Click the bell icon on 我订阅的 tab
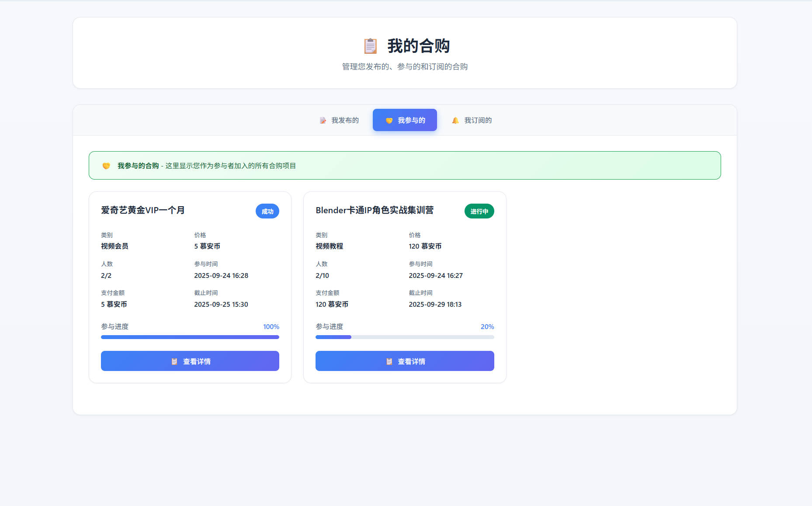The image size is (812, 506). 455,120
